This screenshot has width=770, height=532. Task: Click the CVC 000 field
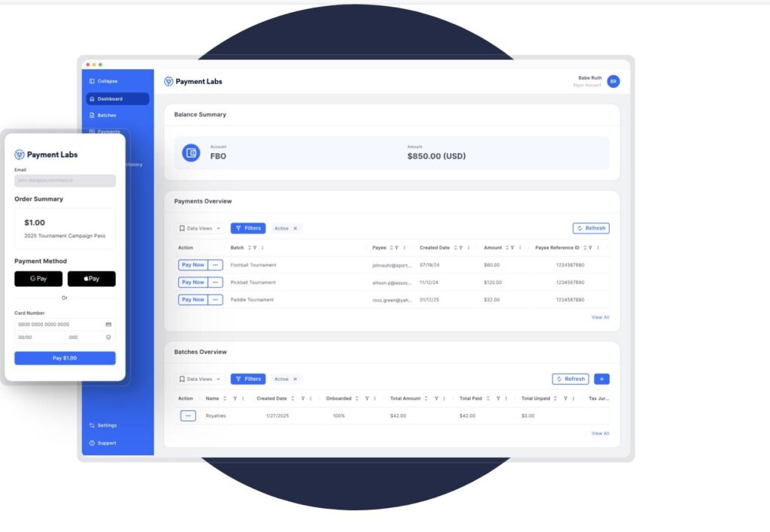pos(90,337)
